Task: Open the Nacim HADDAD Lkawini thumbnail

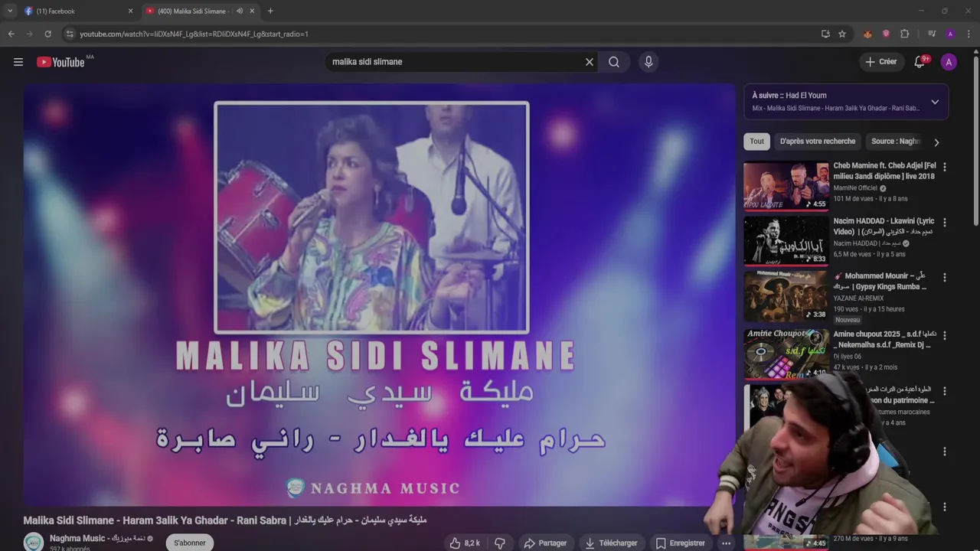Action: 786,241
